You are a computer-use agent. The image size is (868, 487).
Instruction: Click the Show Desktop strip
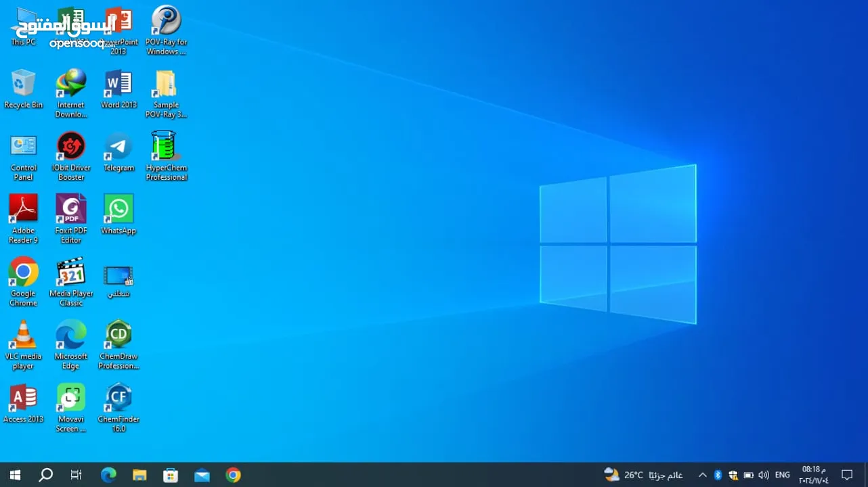point(866,475)
